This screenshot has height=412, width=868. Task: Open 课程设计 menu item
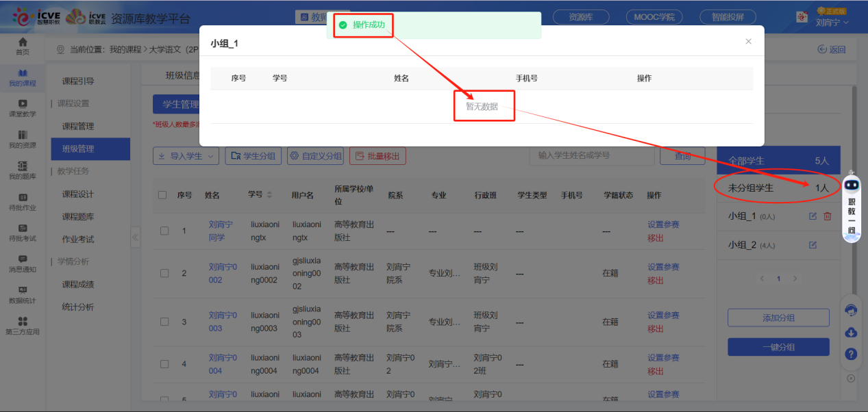pos(78,194)
